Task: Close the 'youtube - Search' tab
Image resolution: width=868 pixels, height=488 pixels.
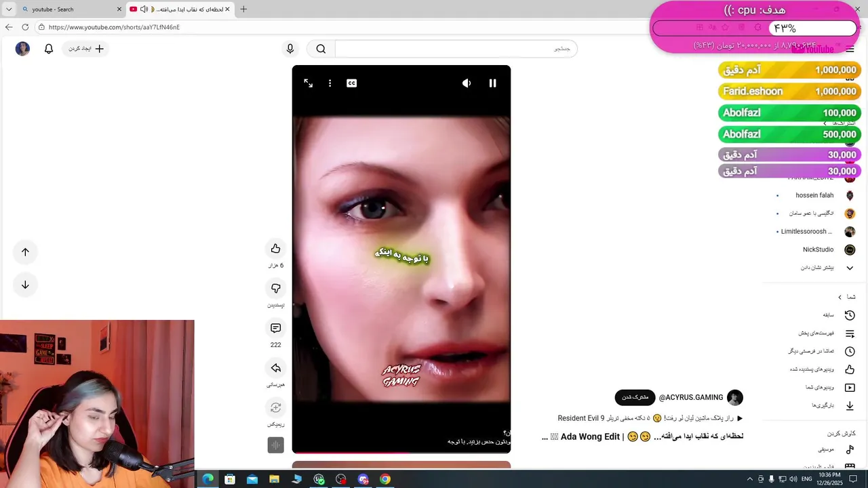Action: 120,9
